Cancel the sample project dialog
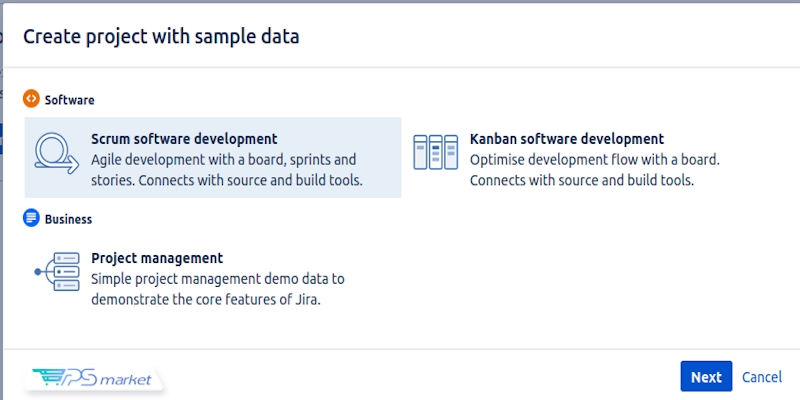 point(761,377)
